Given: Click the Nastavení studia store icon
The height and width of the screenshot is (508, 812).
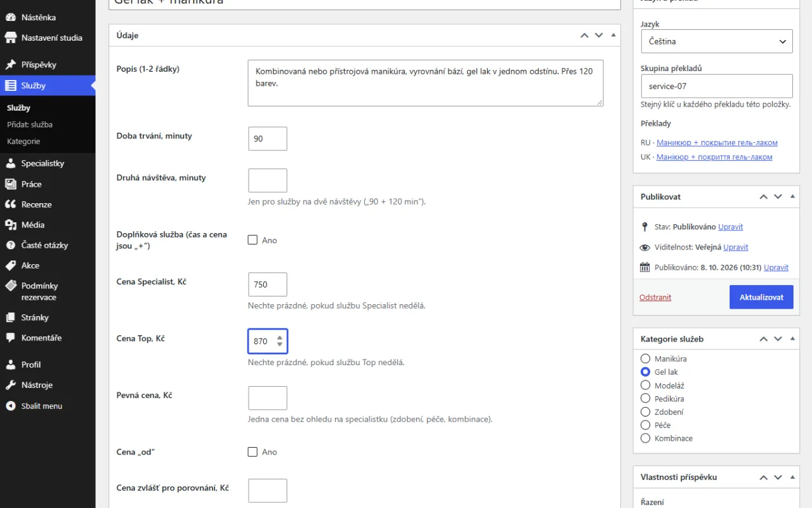Looking at the screenshot, I should coord(10,37).
